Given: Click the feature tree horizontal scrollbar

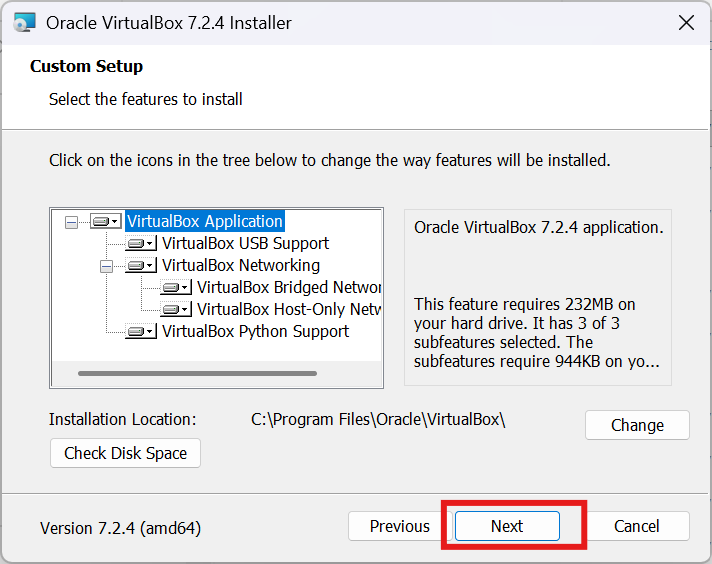Looking at the screenshot, I should click(x=198, y=373).
